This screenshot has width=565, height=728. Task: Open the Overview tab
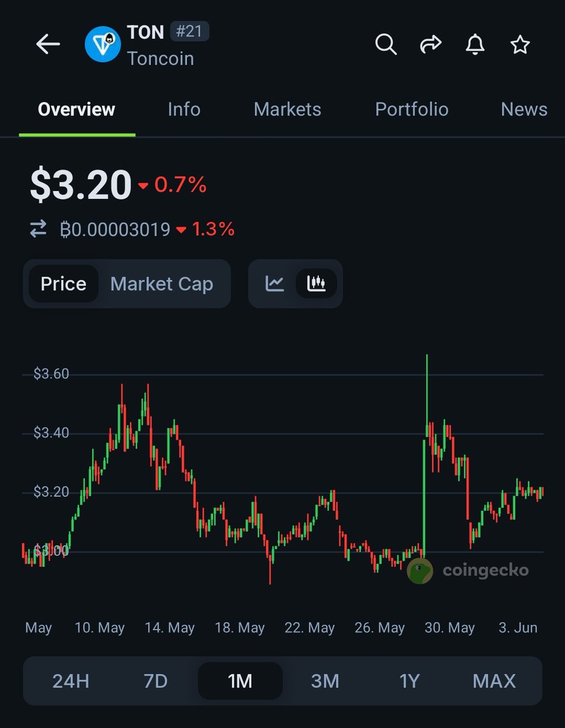pos(76,109)
